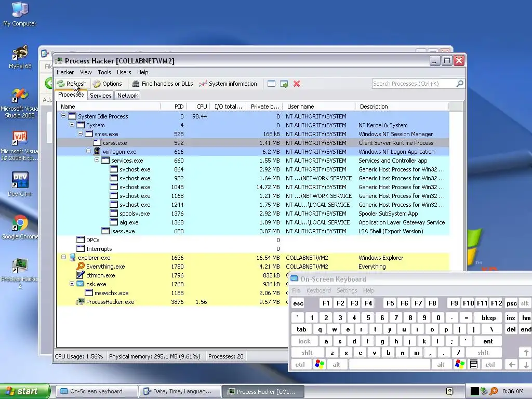
Task: Select the csrss.exe process row
Action: point(253,143)
